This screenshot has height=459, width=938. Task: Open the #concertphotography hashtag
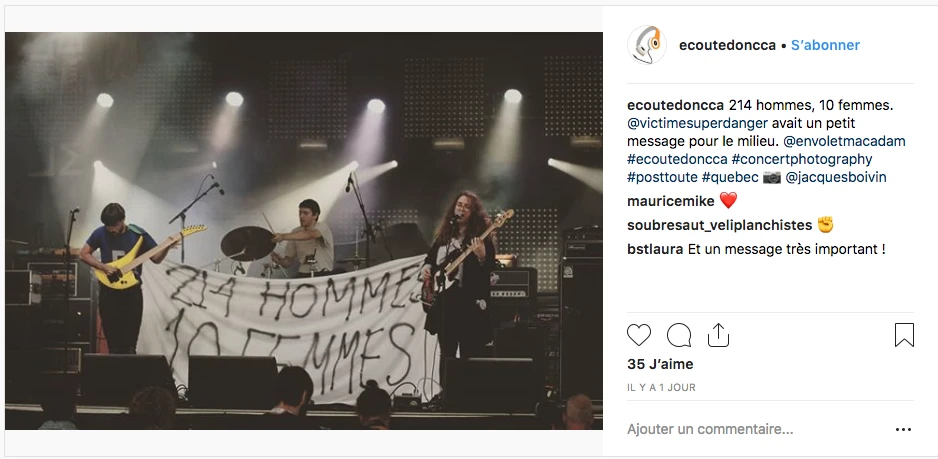pos(801,159)
